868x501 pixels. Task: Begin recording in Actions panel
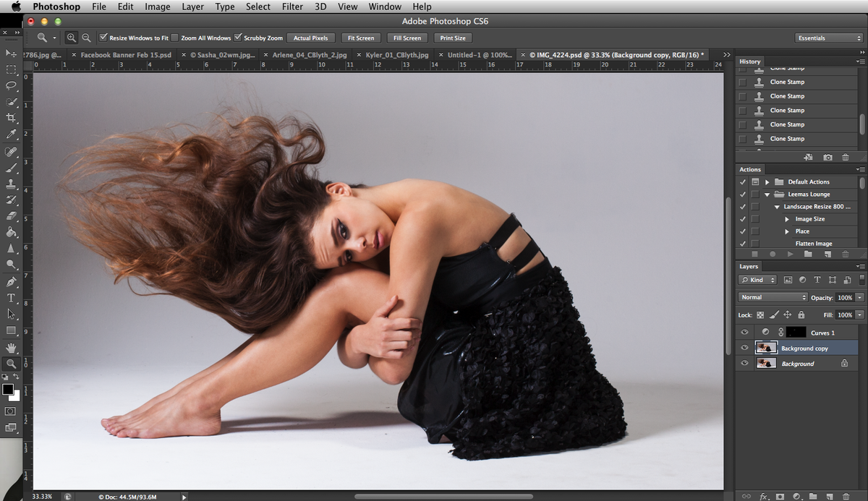[x=773, y=254]
